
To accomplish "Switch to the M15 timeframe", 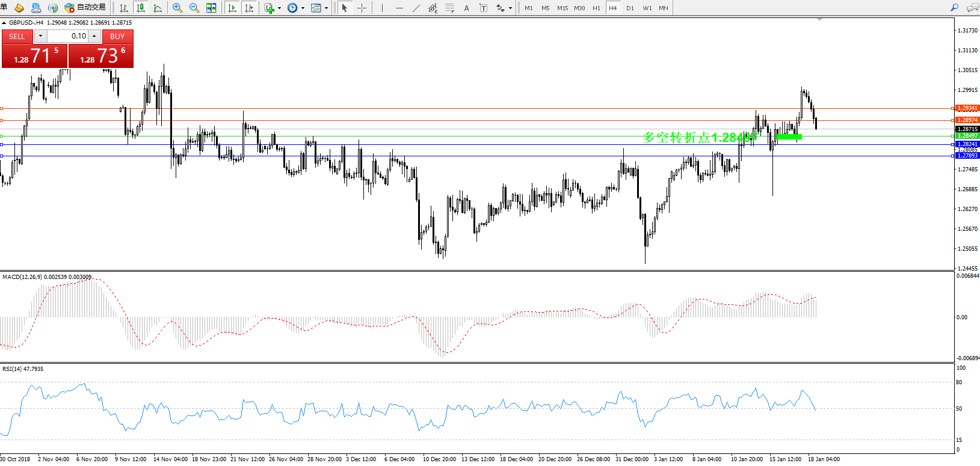I will pyautogui.click(x=562, y=8).
